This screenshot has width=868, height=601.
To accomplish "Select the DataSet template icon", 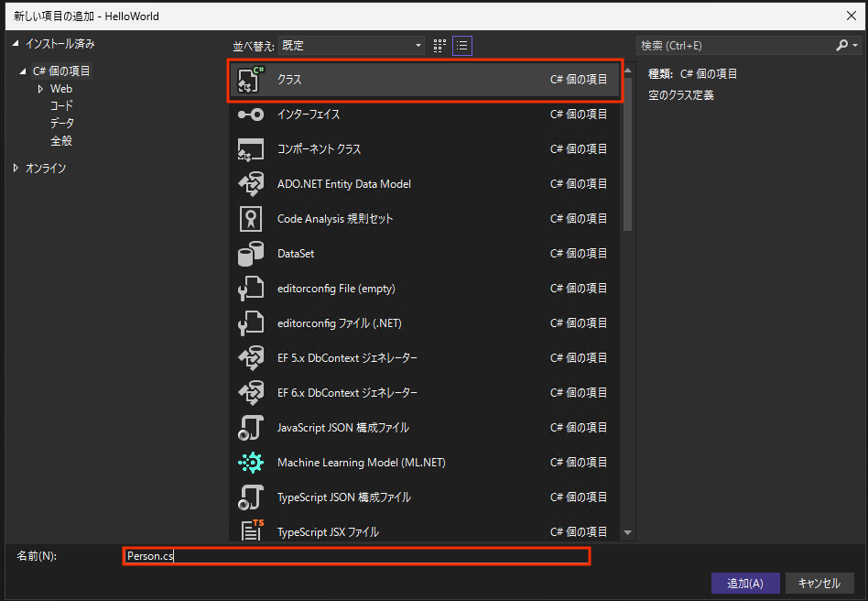I will coord(251,254).
